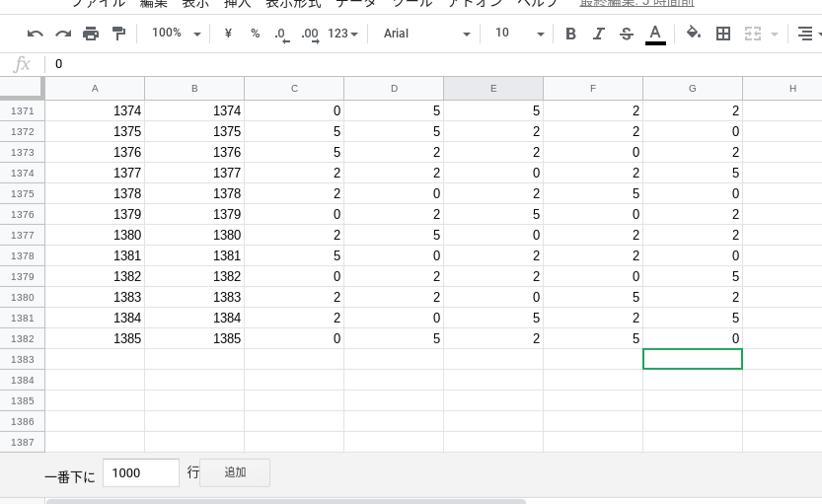Open the text color picker
This screenshot has height=504, width=822.
click(655, 35)
